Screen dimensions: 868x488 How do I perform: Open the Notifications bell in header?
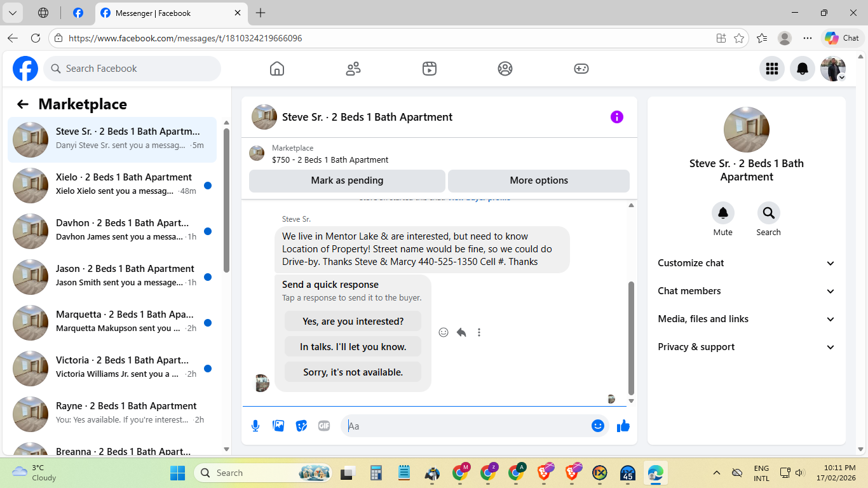[803, 69]
